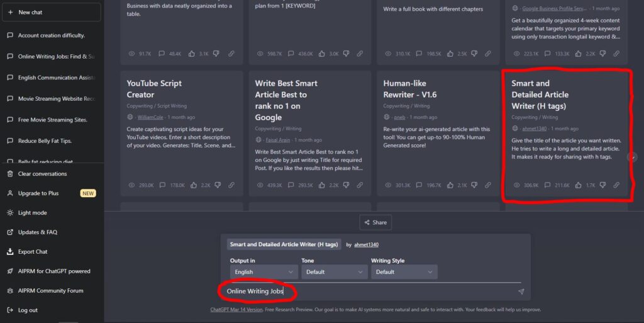Send the message with paper plane icon
Viewport: 644px width, 323px height.
(521, 292)
